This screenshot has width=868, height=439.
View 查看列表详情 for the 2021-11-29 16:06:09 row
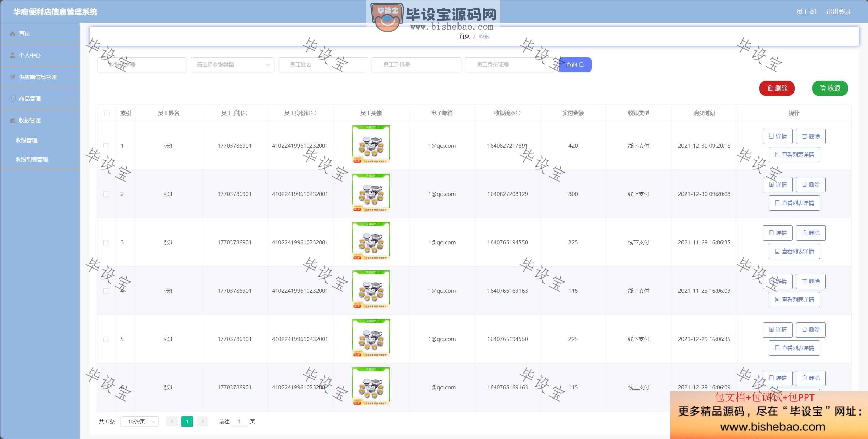point(794,299)
